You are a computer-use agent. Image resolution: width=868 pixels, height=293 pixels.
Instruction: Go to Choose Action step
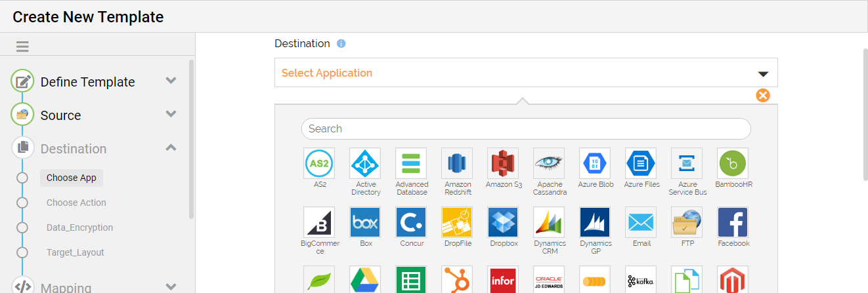pos(76,203)
